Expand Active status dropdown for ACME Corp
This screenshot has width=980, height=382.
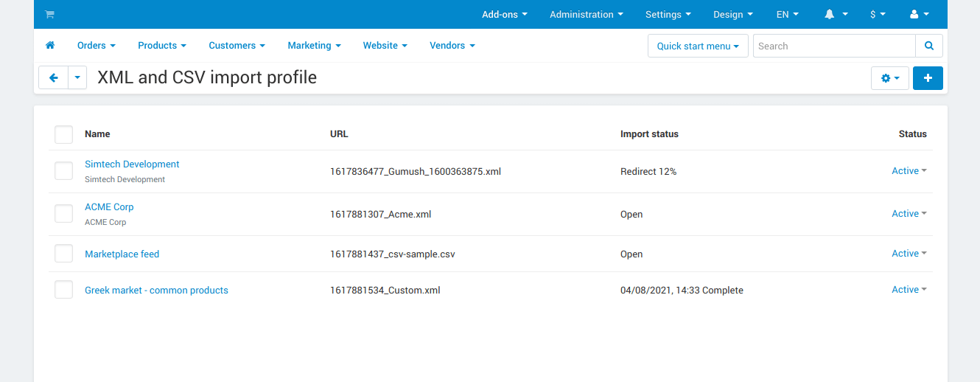pos(909,214)
